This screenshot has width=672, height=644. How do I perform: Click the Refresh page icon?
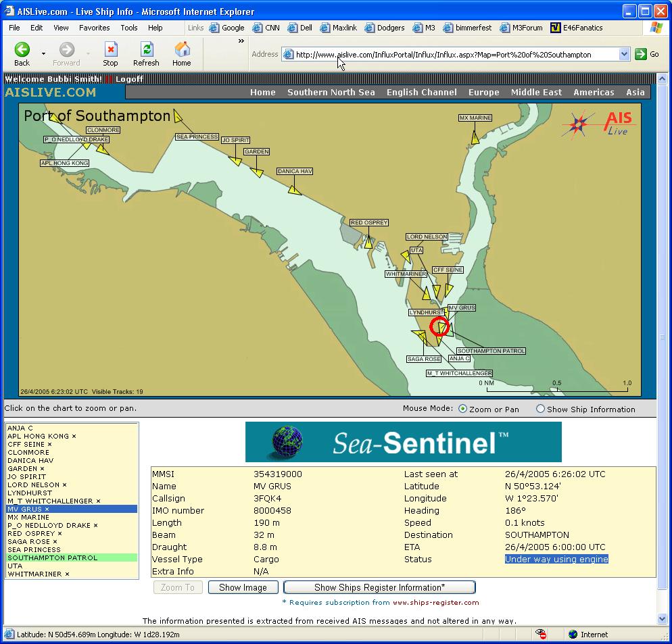pyautogui.click(x=147, y=50)
